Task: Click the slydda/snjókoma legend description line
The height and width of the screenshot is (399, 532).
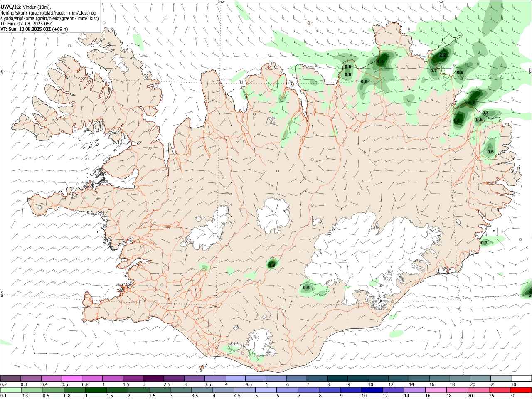Action: pos(49,18)
